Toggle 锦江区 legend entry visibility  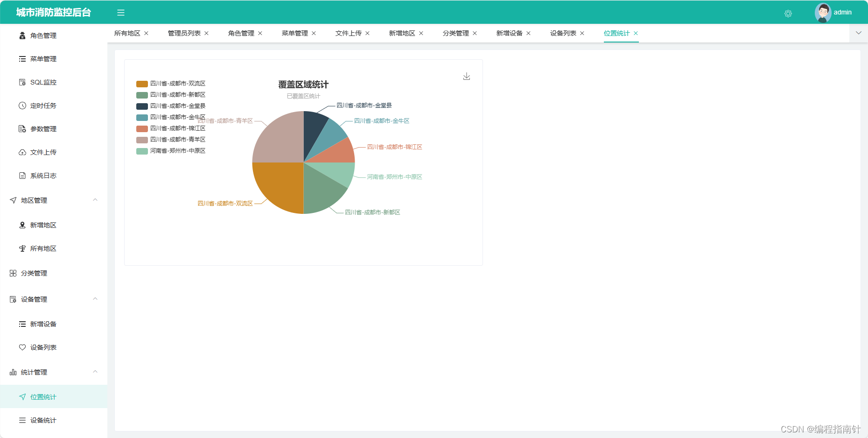[x=171, y=128]
